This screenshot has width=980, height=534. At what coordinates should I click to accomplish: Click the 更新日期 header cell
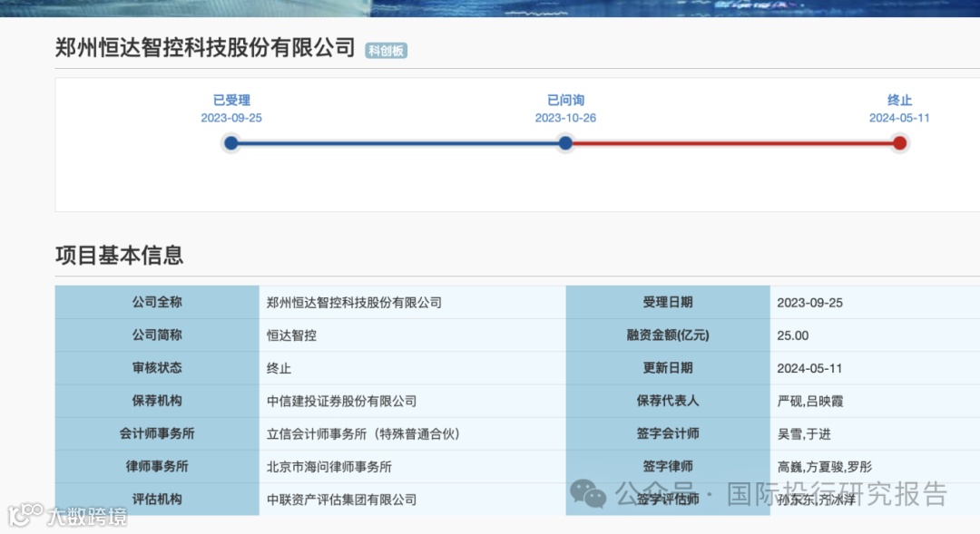pyautogui.click(x=668, y=368)
